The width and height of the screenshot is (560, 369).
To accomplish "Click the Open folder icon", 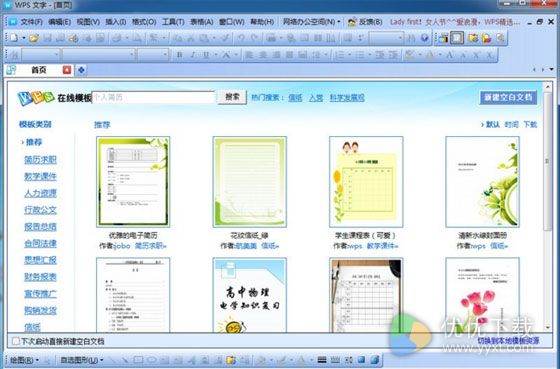I will coord(34,38).
